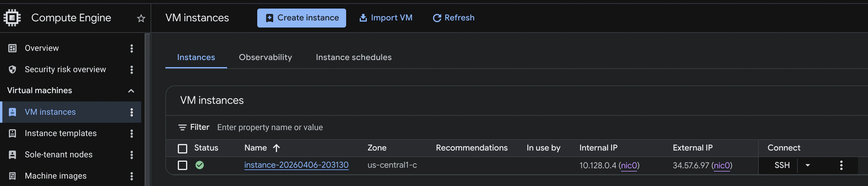This screenshot has height=186, width=868.
Task: Click the Compute Engine logo icon
Action: click(12, 17)
